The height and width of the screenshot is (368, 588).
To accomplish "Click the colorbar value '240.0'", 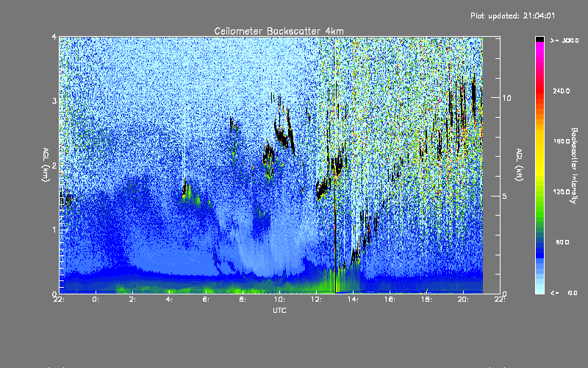I will pos(561,91).
